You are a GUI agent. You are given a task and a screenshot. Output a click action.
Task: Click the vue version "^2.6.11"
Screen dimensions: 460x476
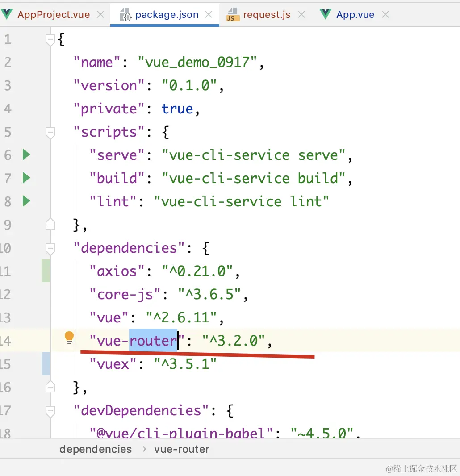coord(181,317)
